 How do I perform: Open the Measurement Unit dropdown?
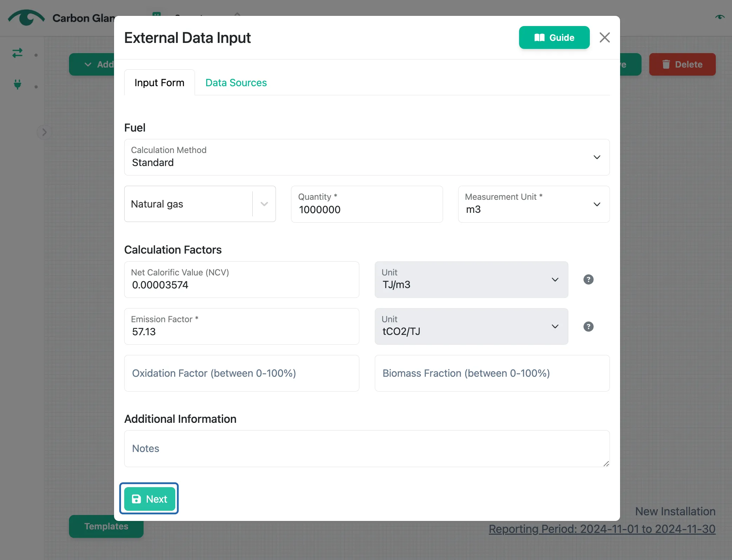tap(534, 204)
